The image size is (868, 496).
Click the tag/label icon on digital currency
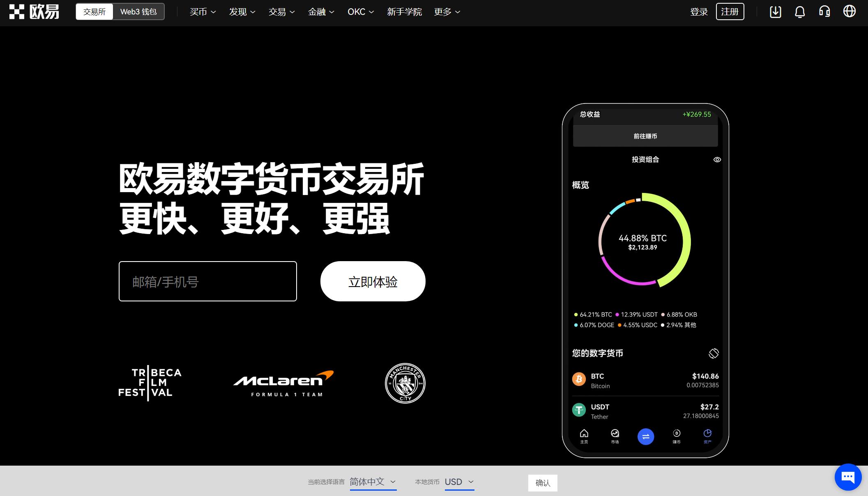click(713, 352)
